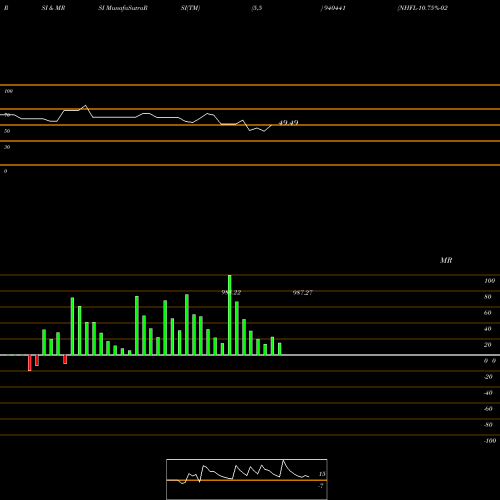The image size is (500, 500).
Task: Click the NHFL-10.75% title text
Action: [x=422, y=8]
